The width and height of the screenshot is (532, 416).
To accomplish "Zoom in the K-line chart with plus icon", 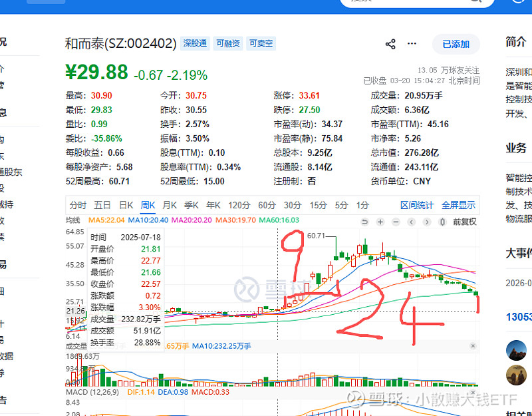I will pyautogui.click(x=380, y=222).
